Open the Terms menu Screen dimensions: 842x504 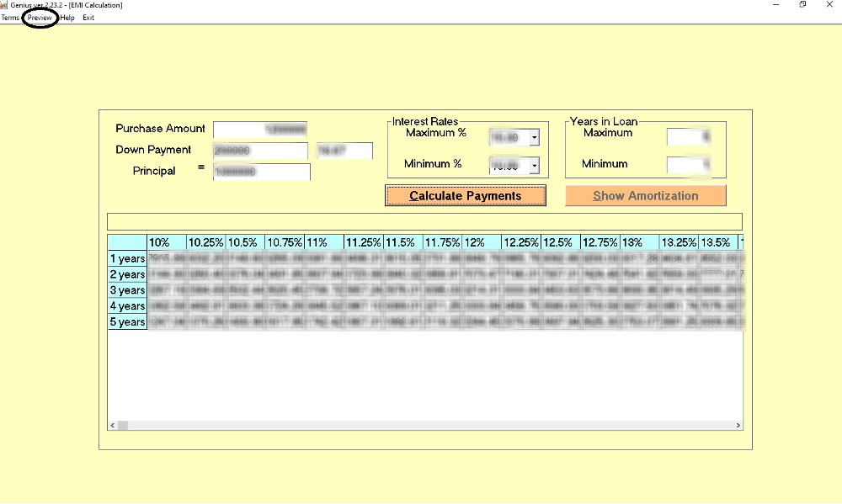coord(10,18)
